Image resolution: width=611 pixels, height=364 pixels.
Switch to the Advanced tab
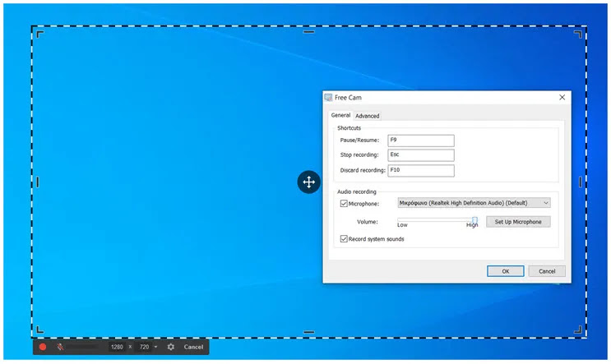click(367, 116)
